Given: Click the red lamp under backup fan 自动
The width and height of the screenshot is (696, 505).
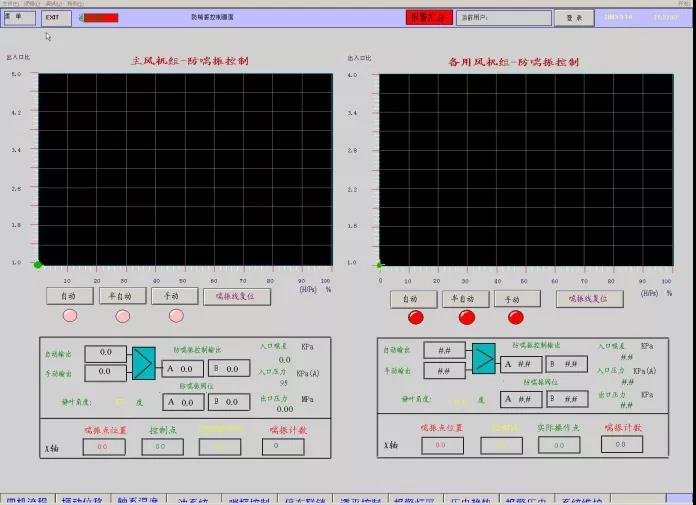Looking at the screenshot, I should pos(415,317).
